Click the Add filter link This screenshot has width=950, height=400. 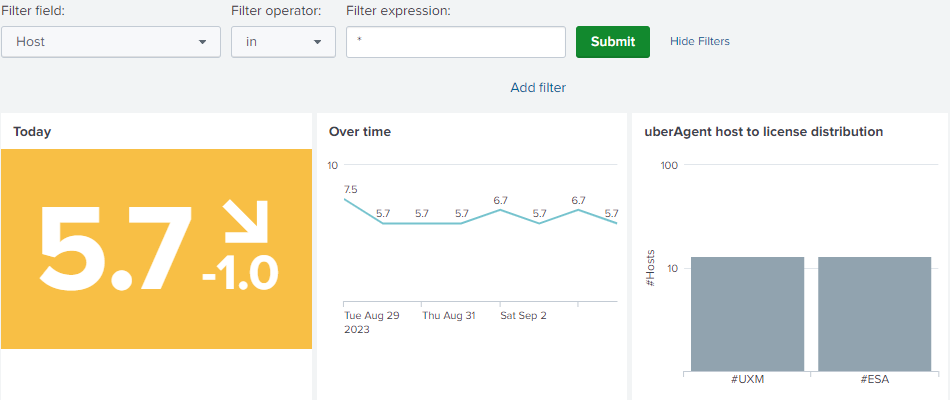(x=538, y=88)
